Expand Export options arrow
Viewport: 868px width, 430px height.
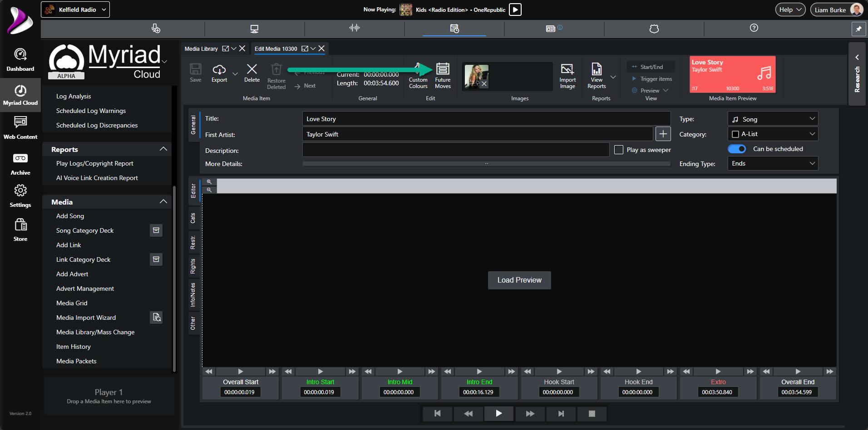tap(235, 73)
